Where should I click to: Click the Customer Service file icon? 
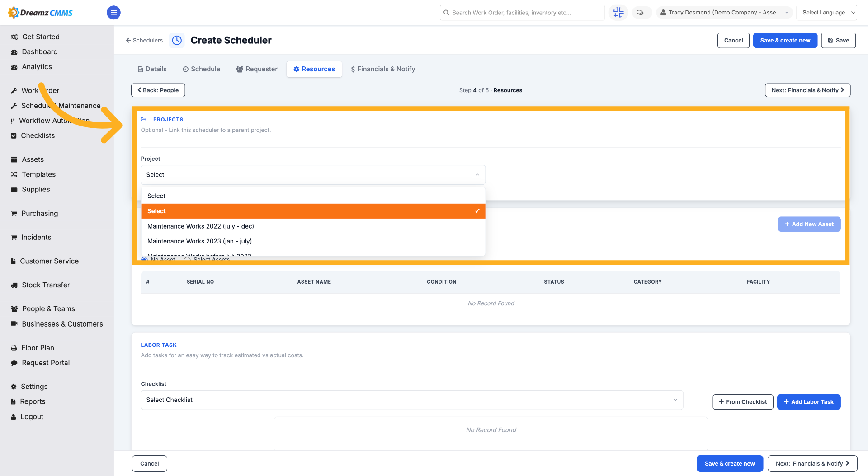(13, 261)
